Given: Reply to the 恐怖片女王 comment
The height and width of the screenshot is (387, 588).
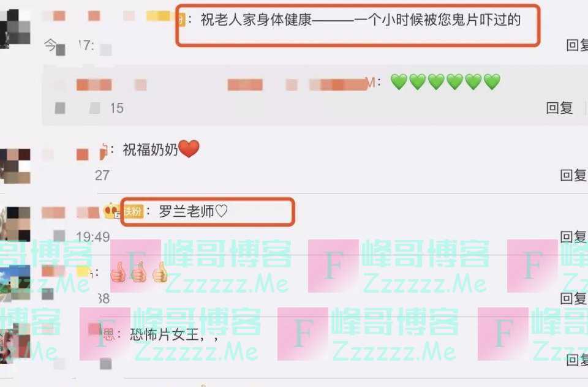Looking at the screenshot, I should coord(577,360).
